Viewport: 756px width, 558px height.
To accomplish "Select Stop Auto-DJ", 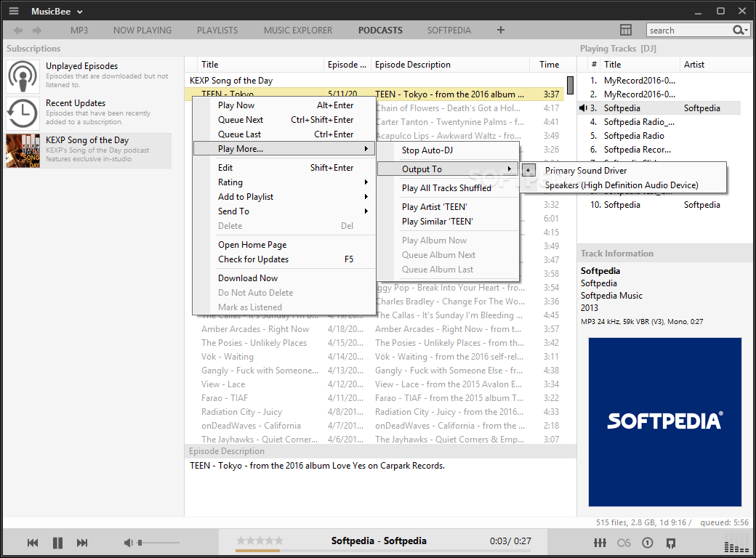I will [448, 150].
